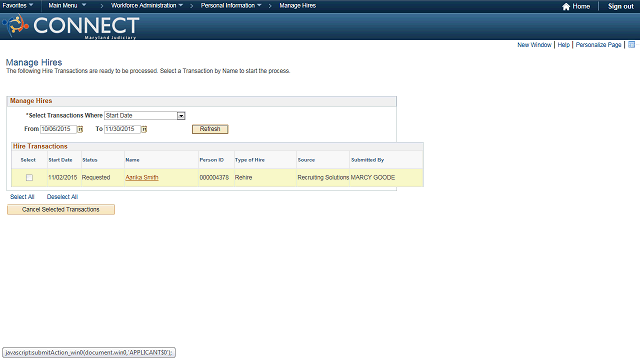640x360 pixels.
Task: Open the From date calendar picker
Action: click(80, 129)
